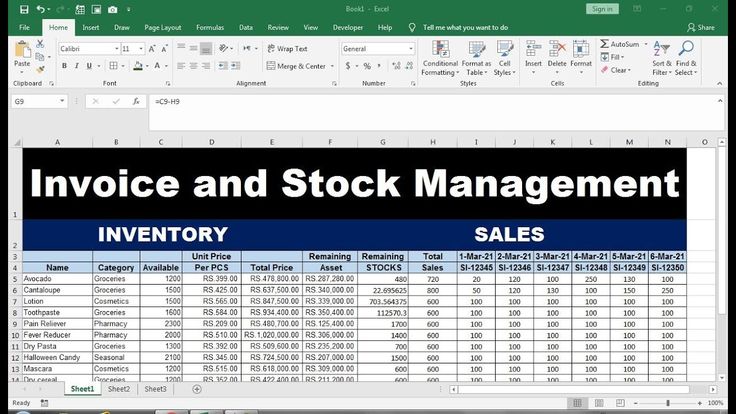
Task: Click the zoom slider handle
Action: tap(667, 403)
